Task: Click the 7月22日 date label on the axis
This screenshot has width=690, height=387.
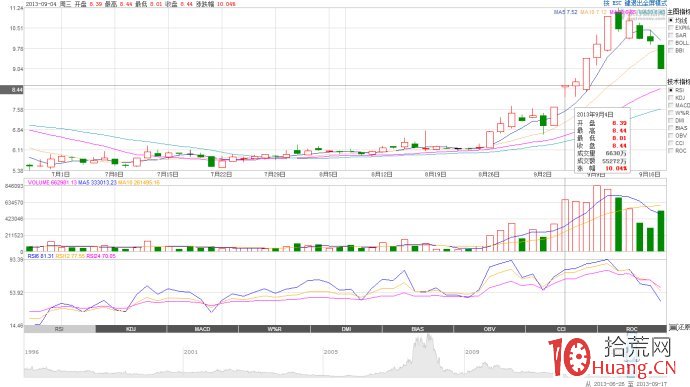Action: coord(221,174)
